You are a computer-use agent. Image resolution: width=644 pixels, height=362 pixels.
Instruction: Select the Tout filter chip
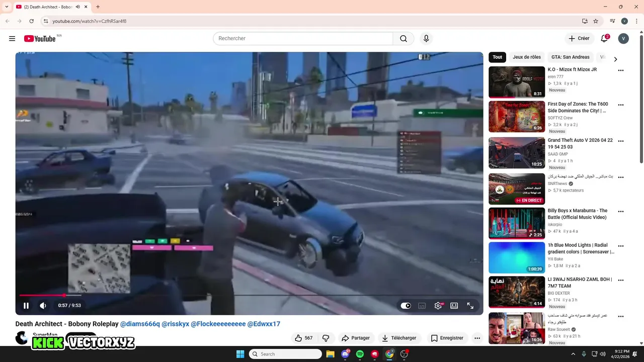coord(497,57)
